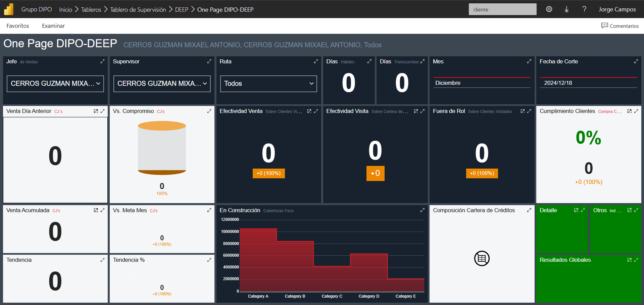Click orange 0 (100%) badge in Efectividad Venta

(x=268, y=173)
